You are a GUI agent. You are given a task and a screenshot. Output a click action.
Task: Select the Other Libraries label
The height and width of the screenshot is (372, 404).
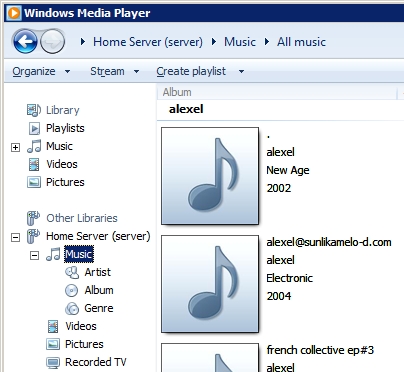82,218
